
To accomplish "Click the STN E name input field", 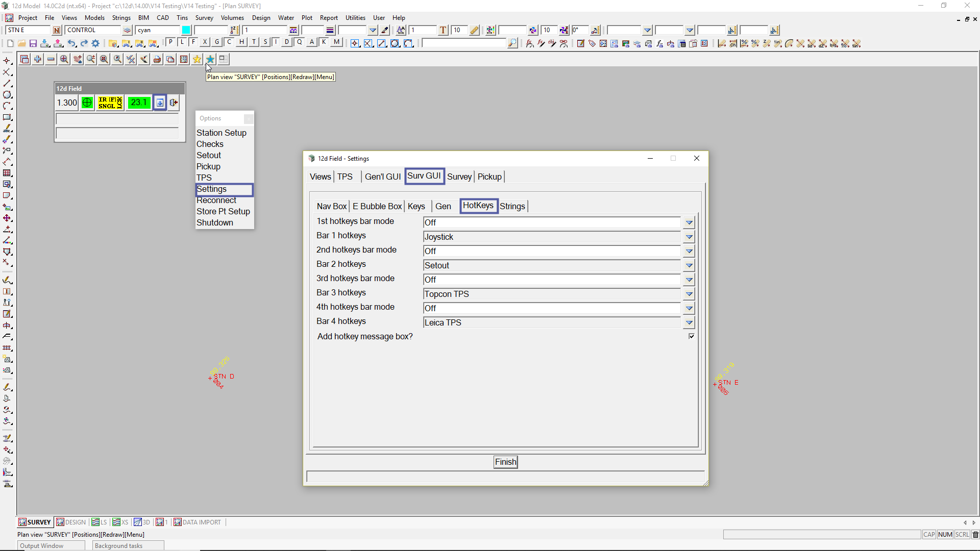I will (x=28, y=30).
